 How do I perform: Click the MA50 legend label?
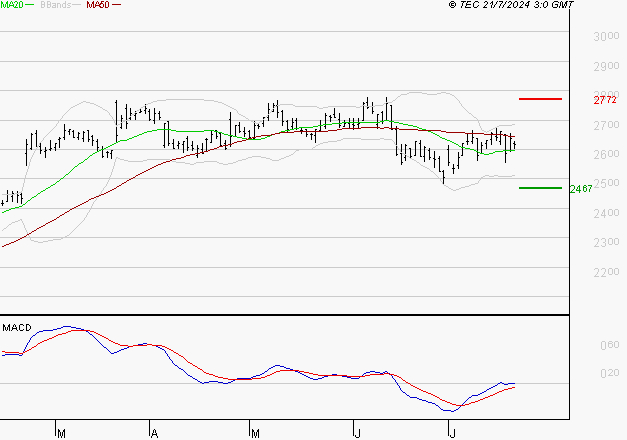pos(98,5)
